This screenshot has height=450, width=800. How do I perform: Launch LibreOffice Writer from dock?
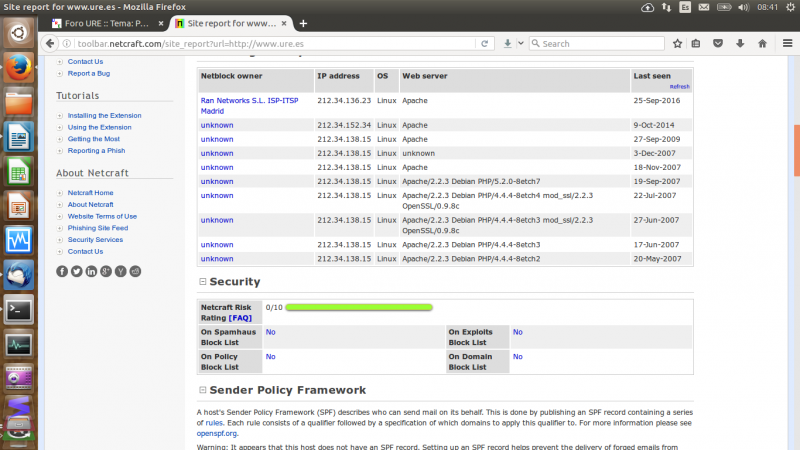click(x=18, y=137)
